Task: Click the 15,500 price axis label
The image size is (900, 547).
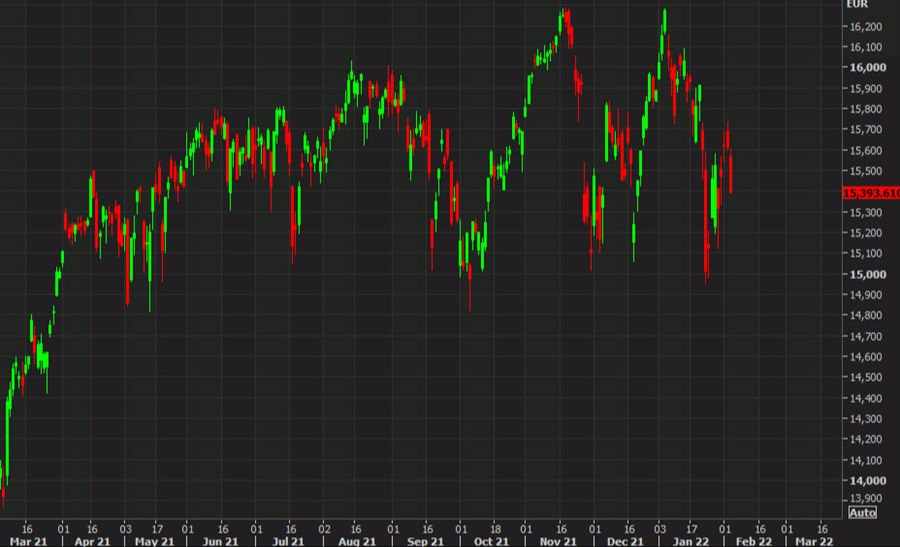Action: pyautogui.click(x=866, y=171)
